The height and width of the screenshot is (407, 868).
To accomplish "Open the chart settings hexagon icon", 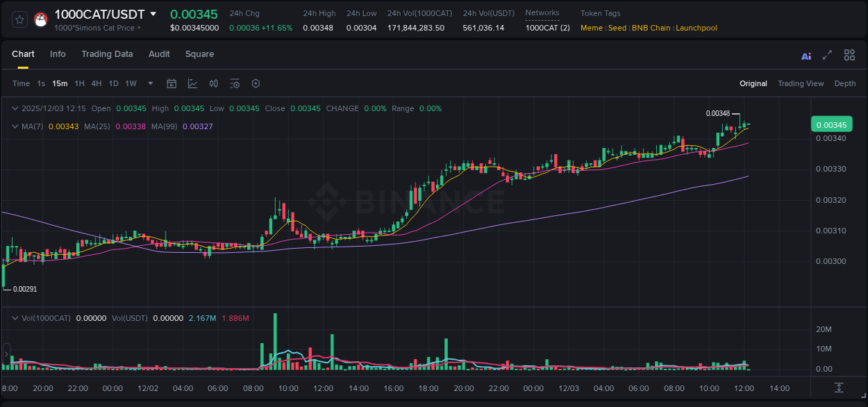I will click(256, 83).
